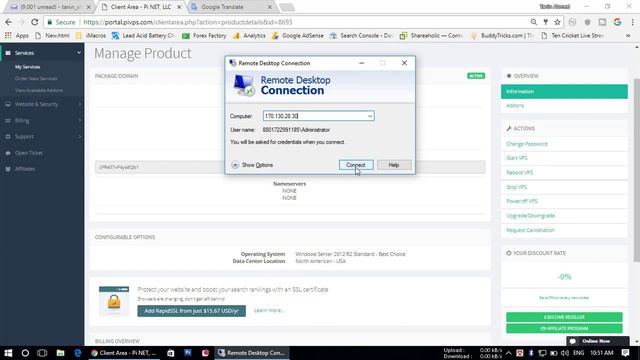Click the browser address bar URL
The height and width of the screenshot is (360, 640).
click(188, 22)
